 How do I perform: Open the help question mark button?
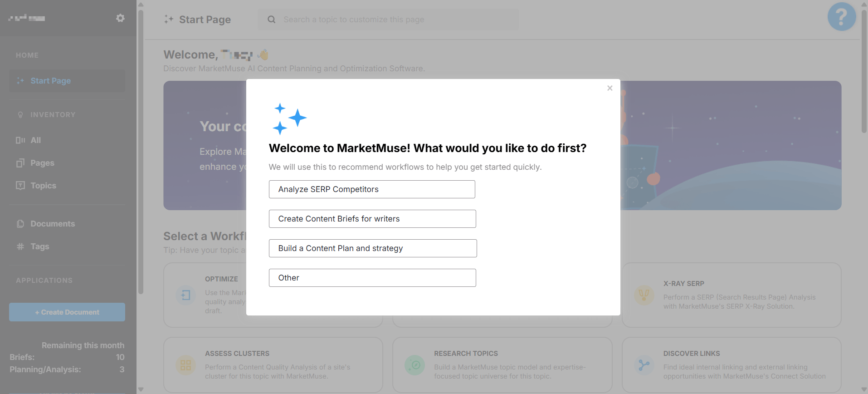(x=842, y=17)
